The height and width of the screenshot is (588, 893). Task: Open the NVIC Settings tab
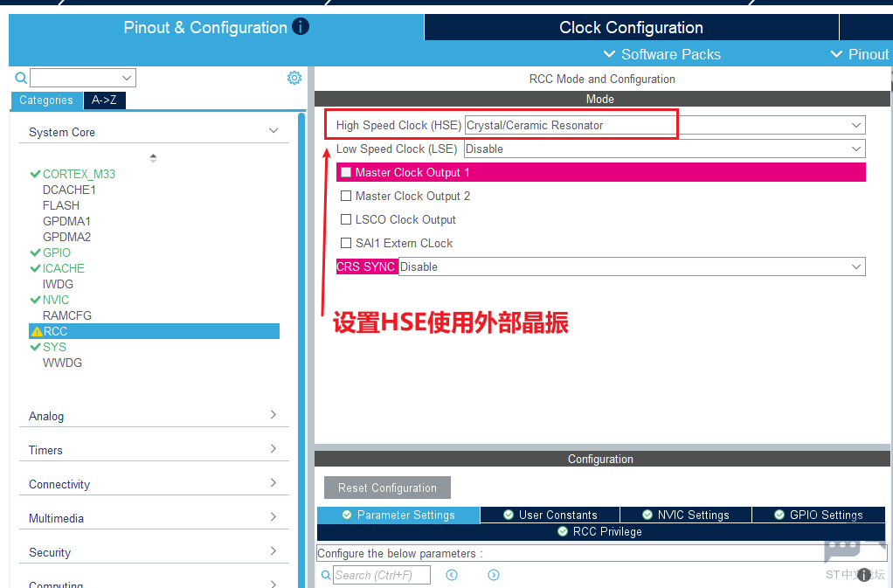(686, 515)
